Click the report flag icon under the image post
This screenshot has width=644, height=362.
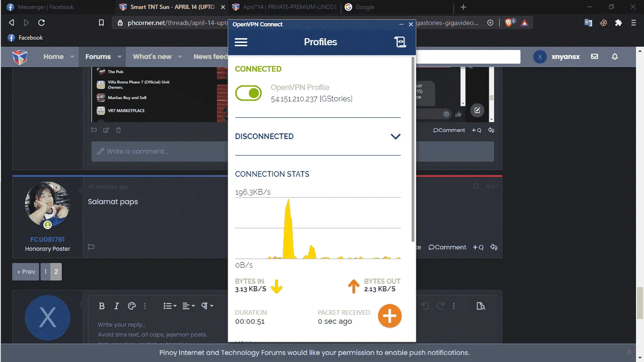(94, 130)
